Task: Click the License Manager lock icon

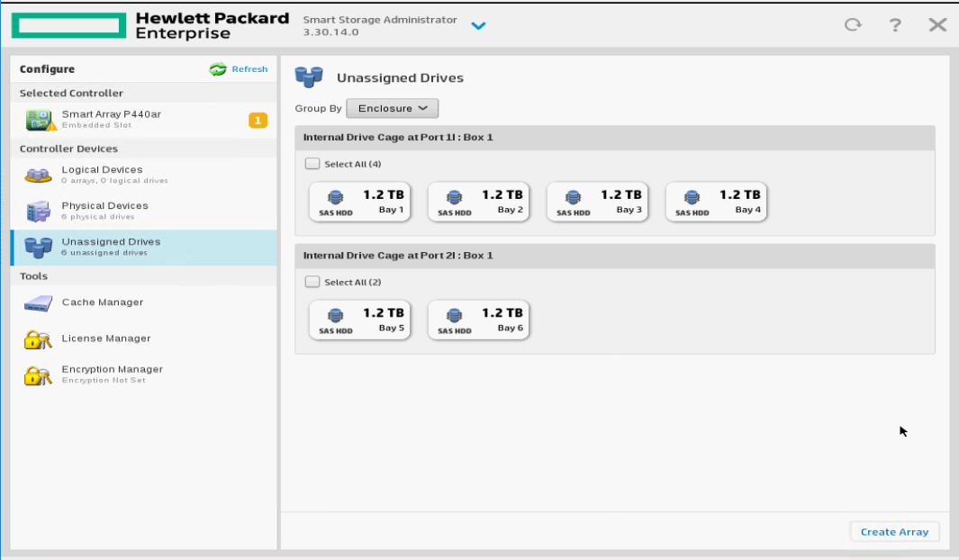Action: point(37,339)
